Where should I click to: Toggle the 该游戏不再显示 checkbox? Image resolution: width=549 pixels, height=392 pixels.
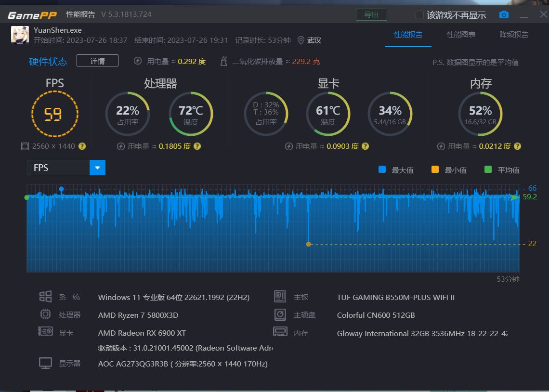pos(419,15)
